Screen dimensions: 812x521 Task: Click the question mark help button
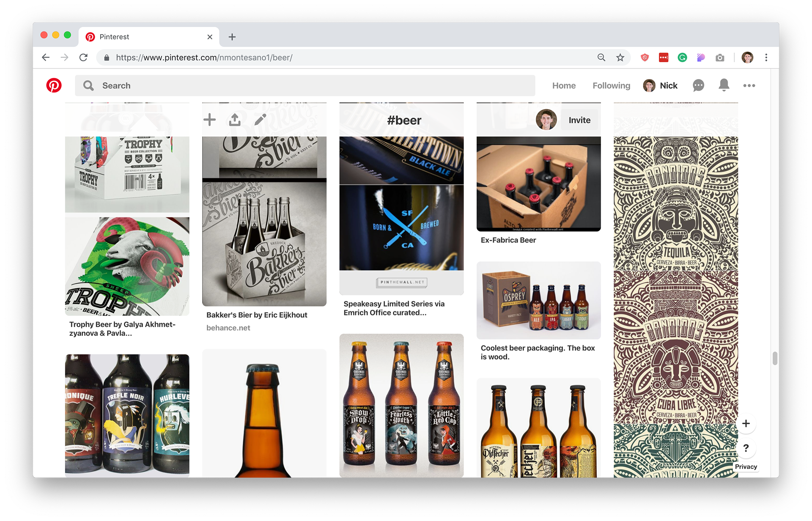(746, 448)
